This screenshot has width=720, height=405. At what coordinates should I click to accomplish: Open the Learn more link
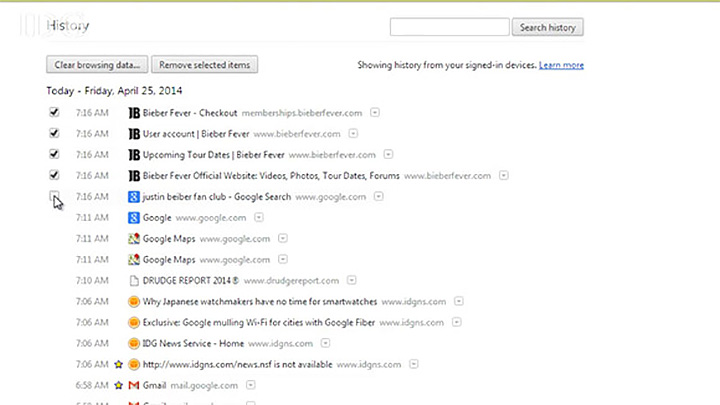pos(561,65)
